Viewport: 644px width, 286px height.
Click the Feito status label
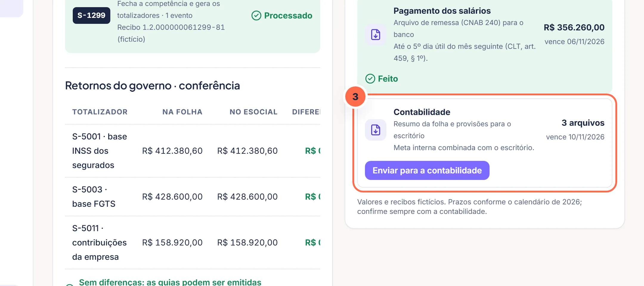(x=388, y=79)
